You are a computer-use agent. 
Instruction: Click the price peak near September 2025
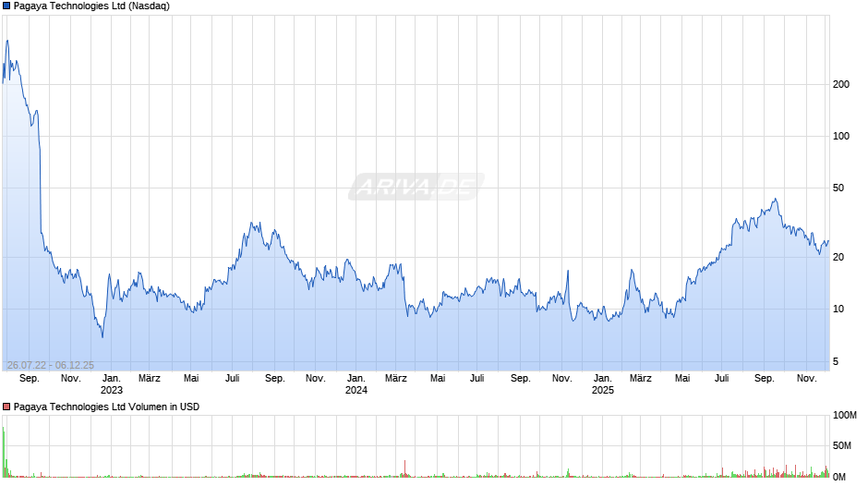(x=776, y=199)
